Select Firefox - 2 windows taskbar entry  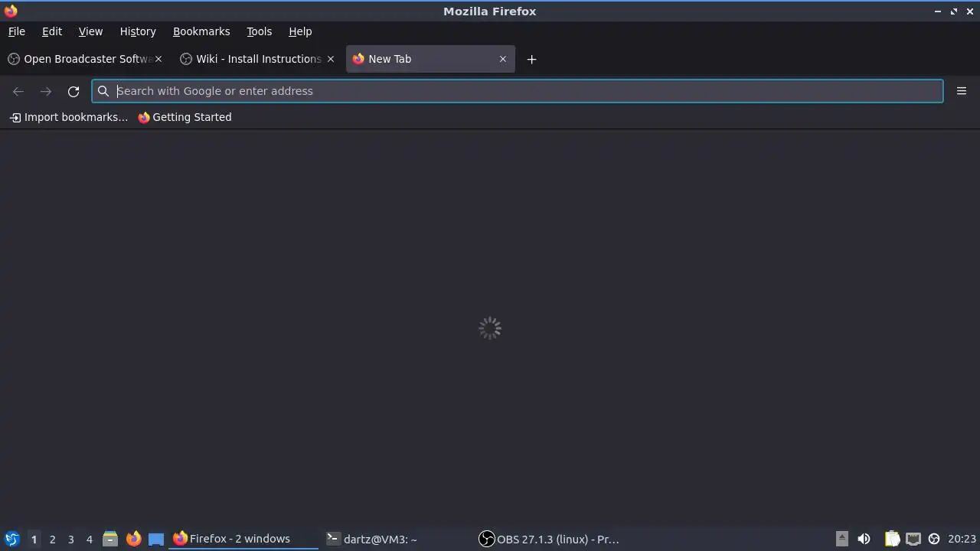tap(243, 539)
